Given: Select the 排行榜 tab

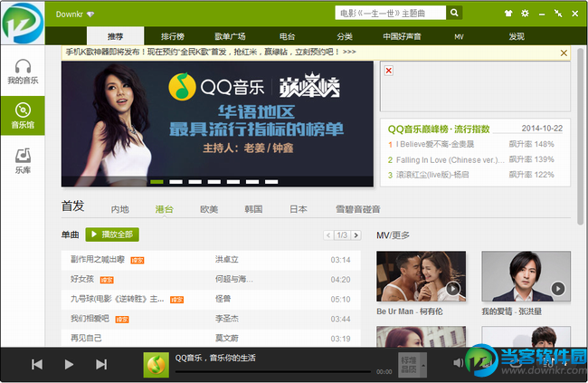Looking at the screenshot, I should (x=173, y=36).
